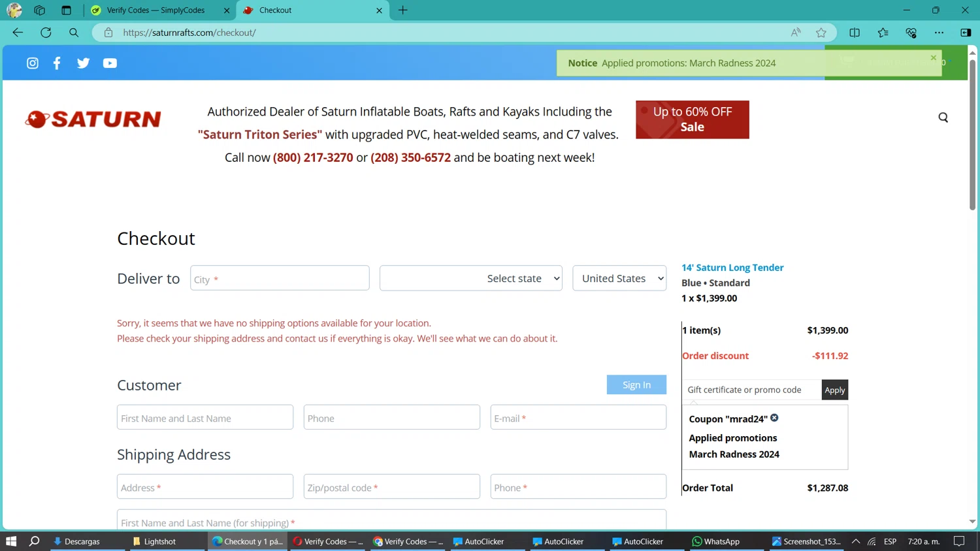The height and width of the screenshot is (551, 980).
Task: Click the 7:20 a. m. clock
Action: (x=924, y=541)
